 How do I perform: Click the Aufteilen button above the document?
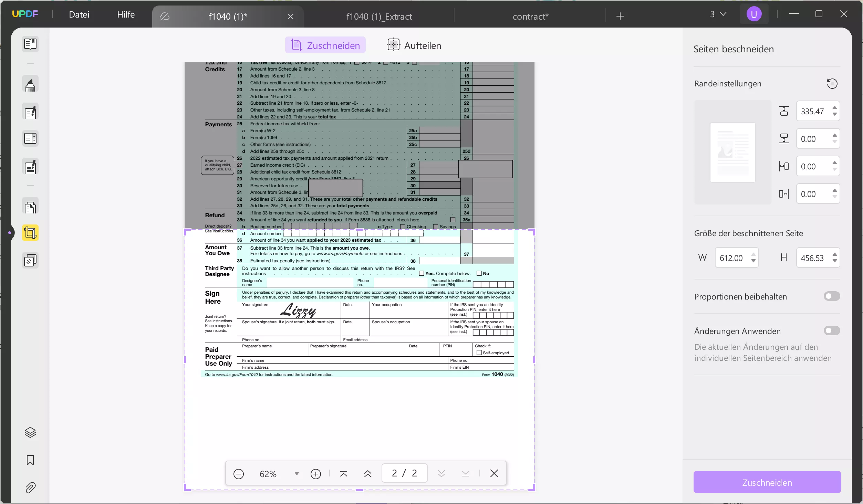(414, 45)
